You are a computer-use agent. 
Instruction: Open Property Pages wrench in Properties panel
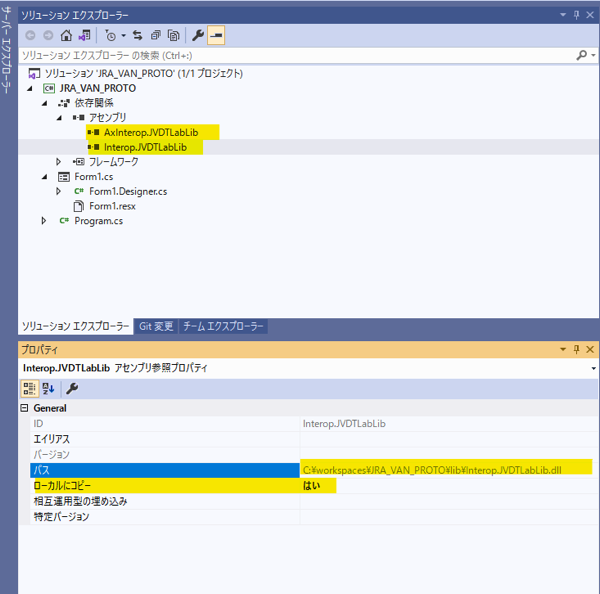click(x=72, y=388)
